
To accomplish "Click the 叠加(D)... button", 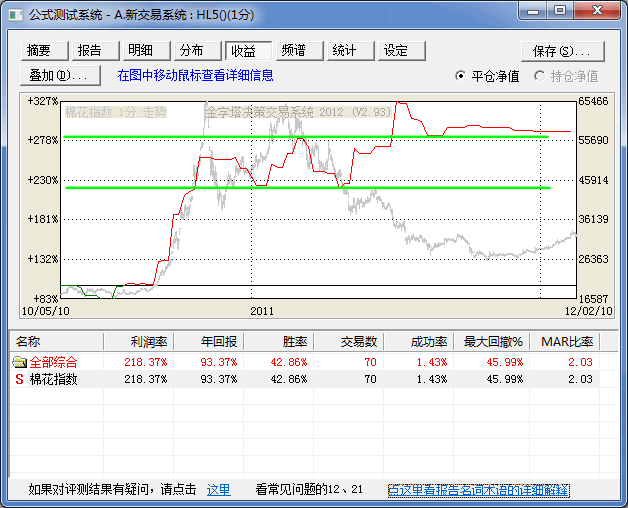I will pyautogui.click(x=60, y=75).
